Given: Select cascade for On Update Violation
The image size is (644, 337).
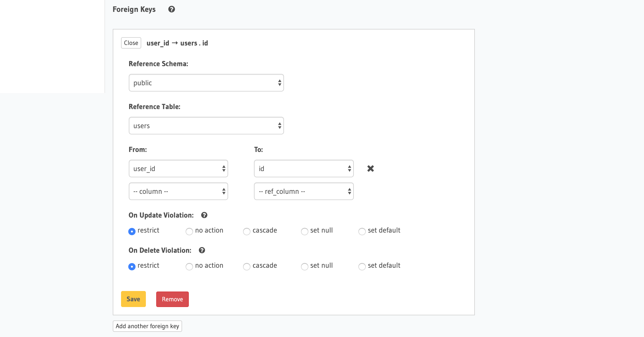Looking at the screenshot, I should (x=247, y=231).
